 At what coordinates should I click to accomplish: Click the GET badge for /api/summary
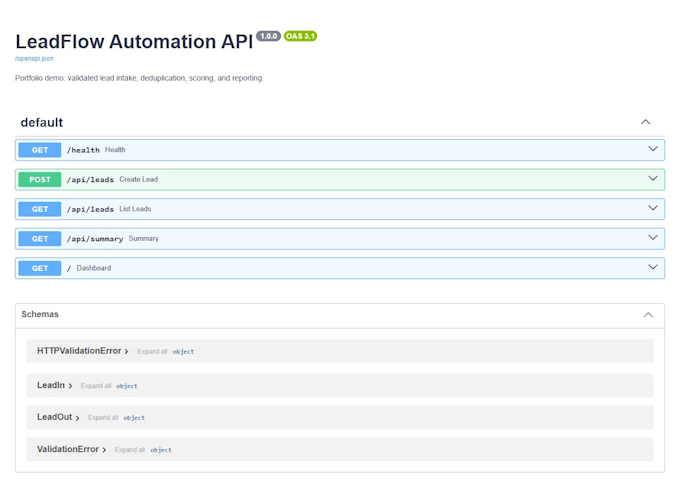pyautogui.click(x=39, y=238)
